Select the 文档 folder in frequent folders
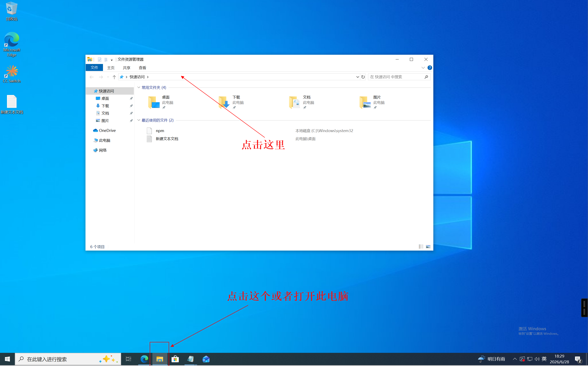This screenshot has height=366, width=588. click(x=302, y=102)
